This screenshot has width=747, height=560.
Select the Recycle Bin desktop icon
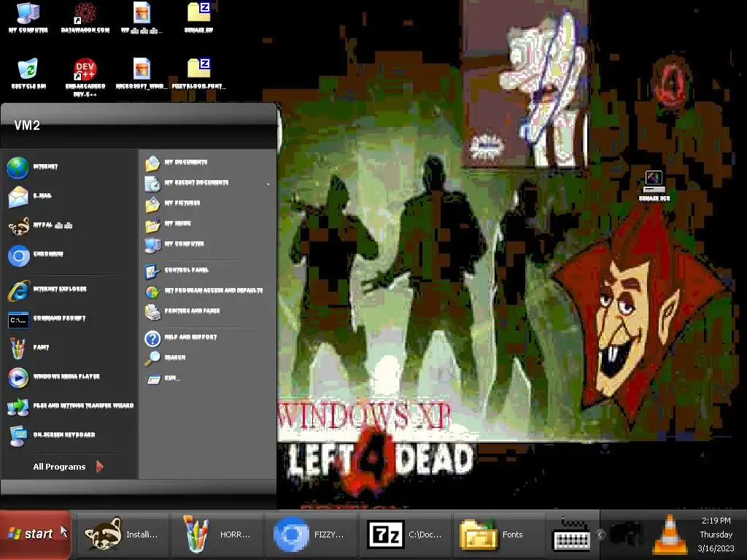point(28,74)
